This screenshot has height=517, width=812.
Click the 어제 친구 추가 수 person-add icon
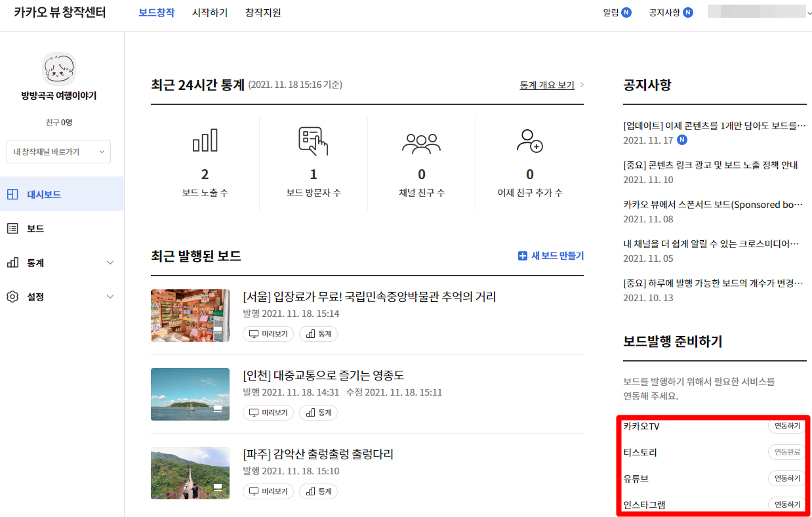coord(530,140)
